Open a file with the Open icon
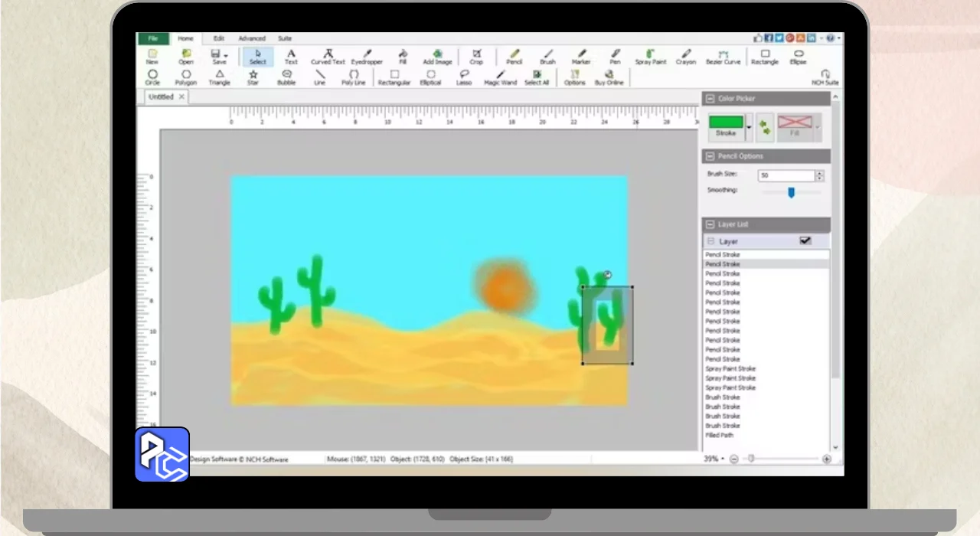Screen dimensions: 980x536 pyautogui.click(x=186, y=56)
